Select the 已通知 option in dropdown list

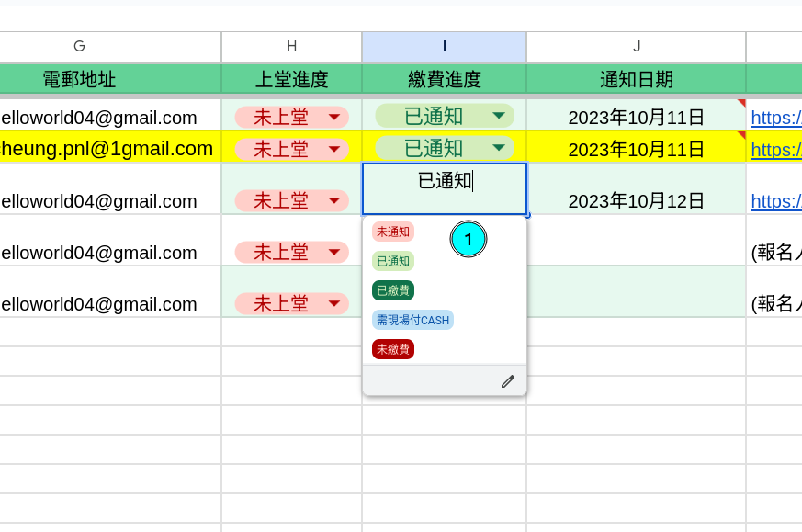(393, 261)
